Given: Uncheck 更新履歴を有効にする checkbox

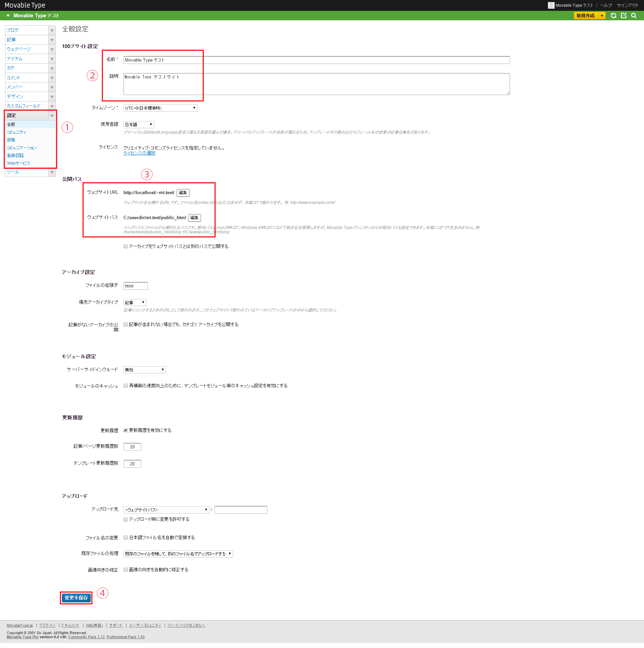Looking at the screenshot, I should (126, 430).
